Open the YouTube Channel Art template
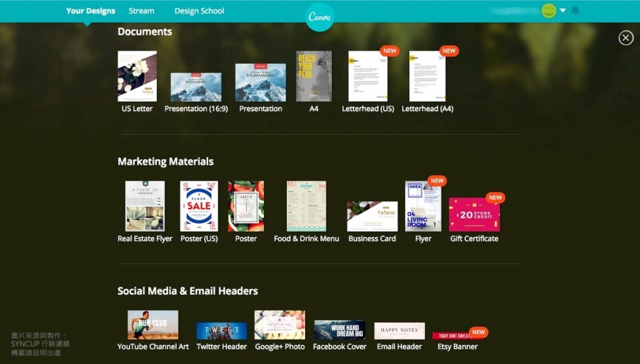 pyautogui.click(x=152, y=325)
